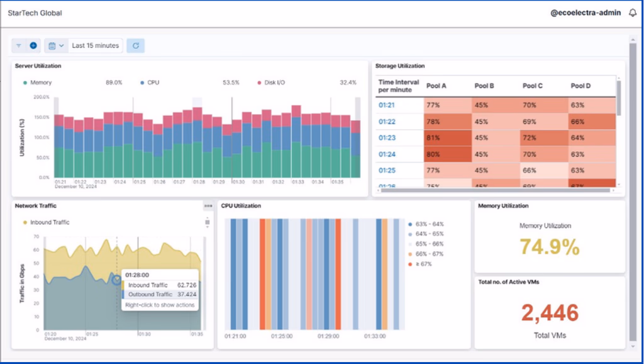The image size is (644, 364).
Task: Open the 01:25 time interval row
Action: pyautogui.click(x=387, y=170)
